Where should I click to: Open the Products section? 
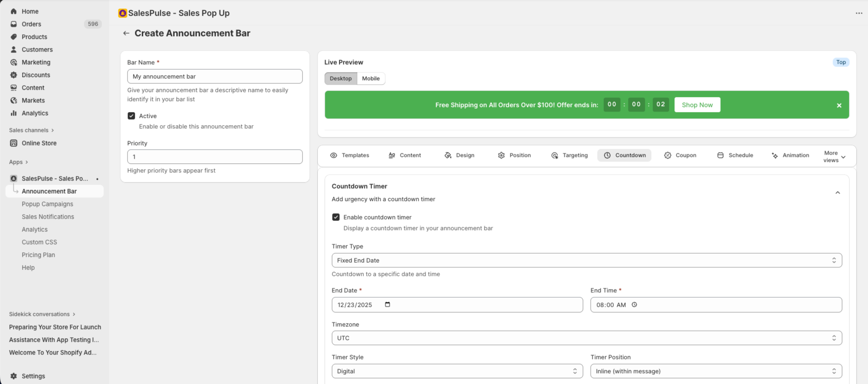(34, 37)
